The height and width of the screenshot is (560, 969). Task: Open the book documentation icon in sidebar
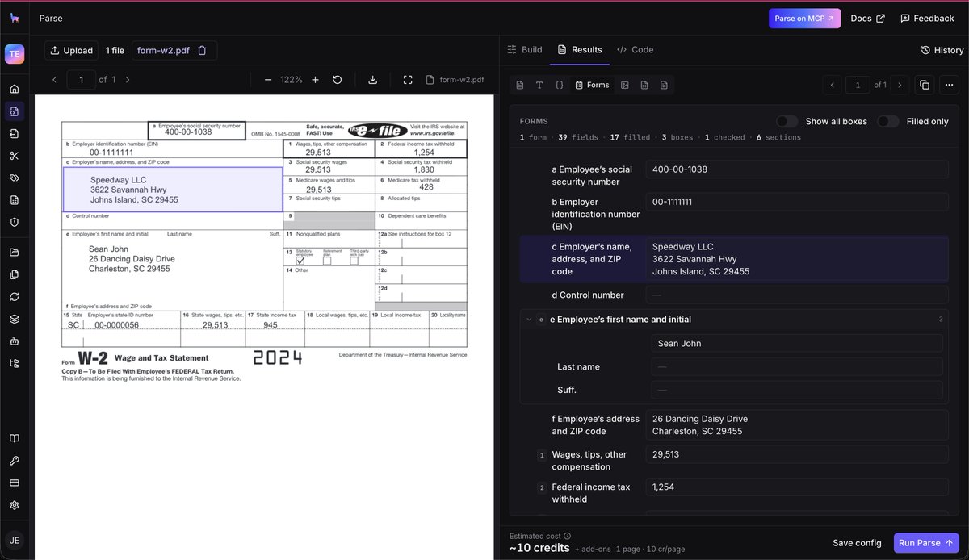15,439
